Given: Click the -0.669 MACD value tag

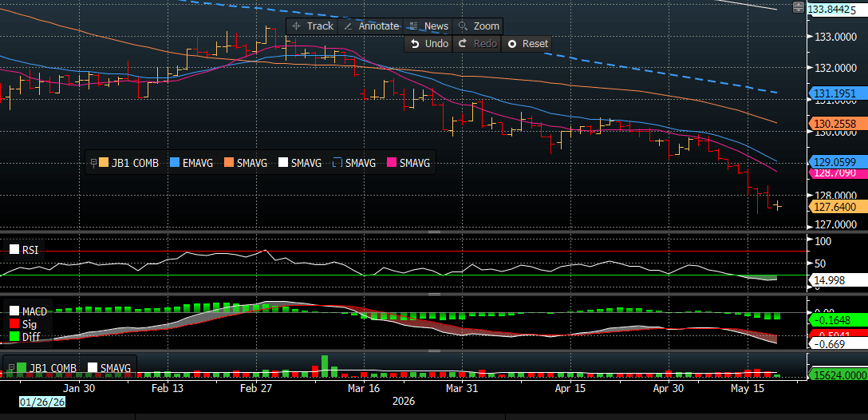Looking at the screenshot, I should point(838,344).
